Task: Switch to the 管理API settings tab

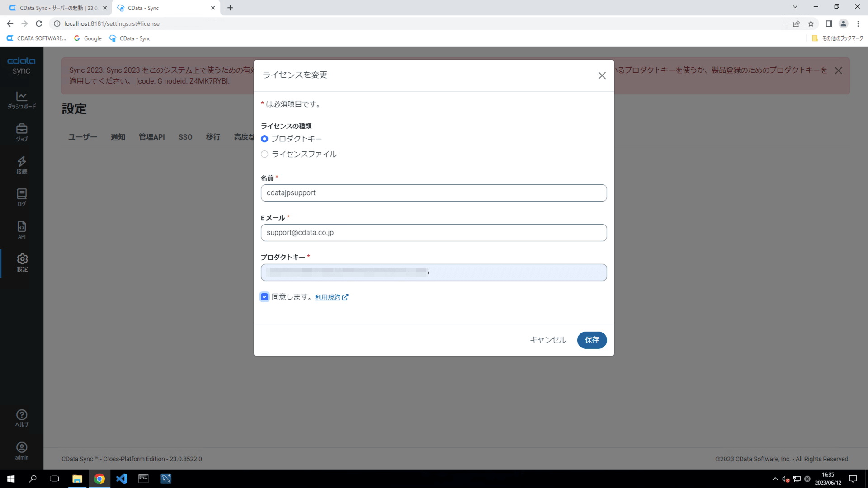Action: pos(151,137)
